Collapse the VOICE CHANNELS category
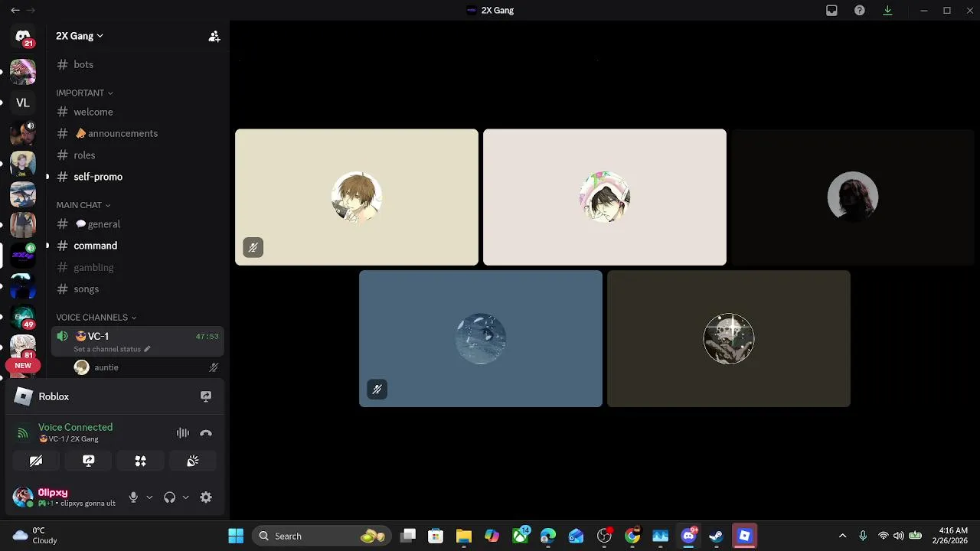The image size is (980, 551). tap(96, 317)
